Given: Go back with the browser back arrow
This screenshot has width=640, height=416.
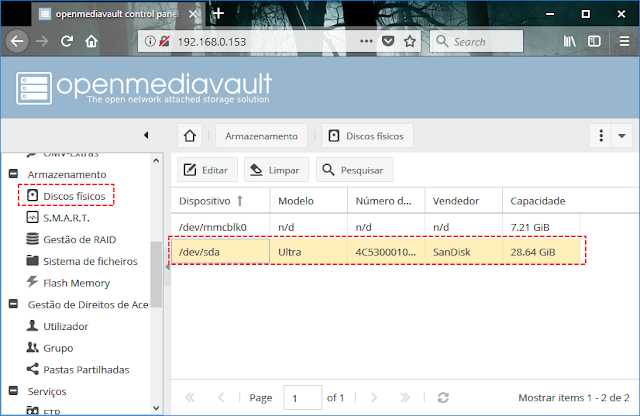Looking at the screenshot, I should [17, 41].
